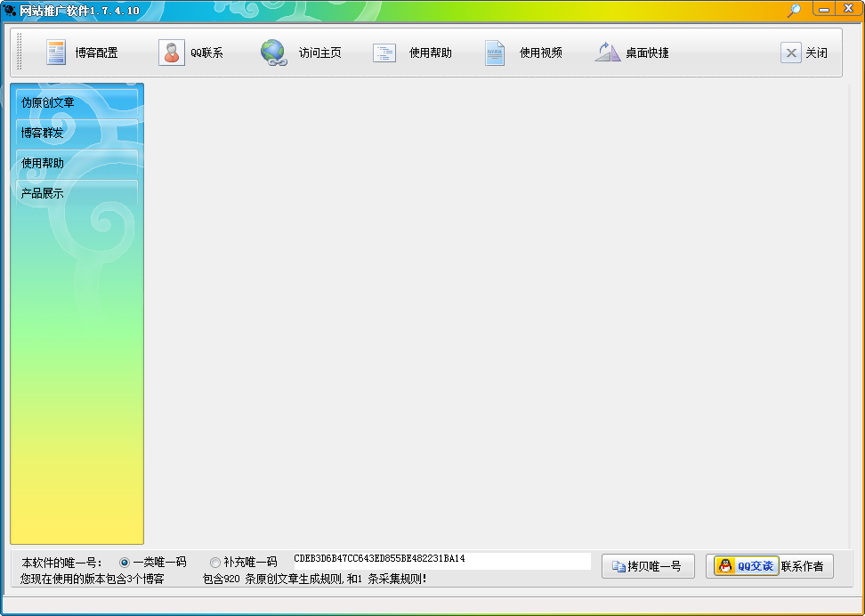865x616 pixels.
Task: Open 博客配置 via its toolbar icon
Action: [55, 53]
